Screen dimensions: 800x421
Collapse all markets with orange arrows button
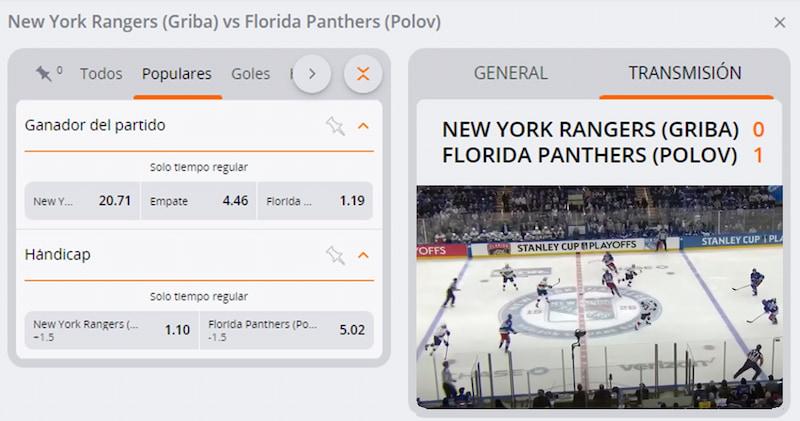(x=363, y=74)
